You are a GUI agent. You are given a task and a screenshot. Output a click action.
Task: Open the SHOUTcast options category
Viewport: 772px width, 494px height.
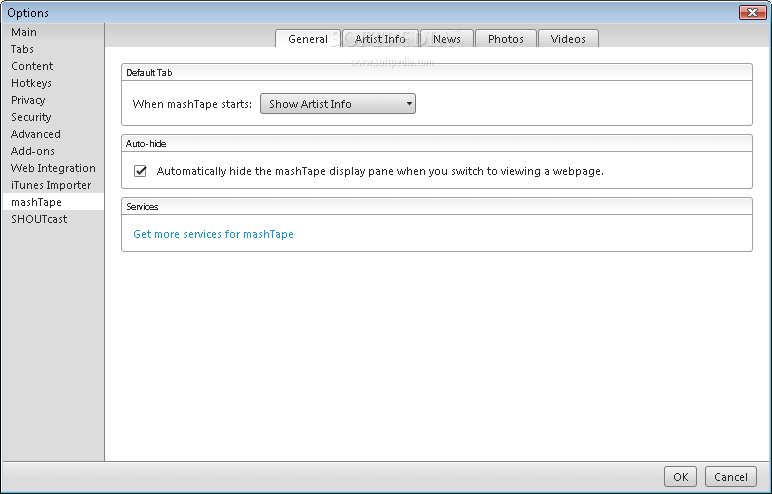53,219
